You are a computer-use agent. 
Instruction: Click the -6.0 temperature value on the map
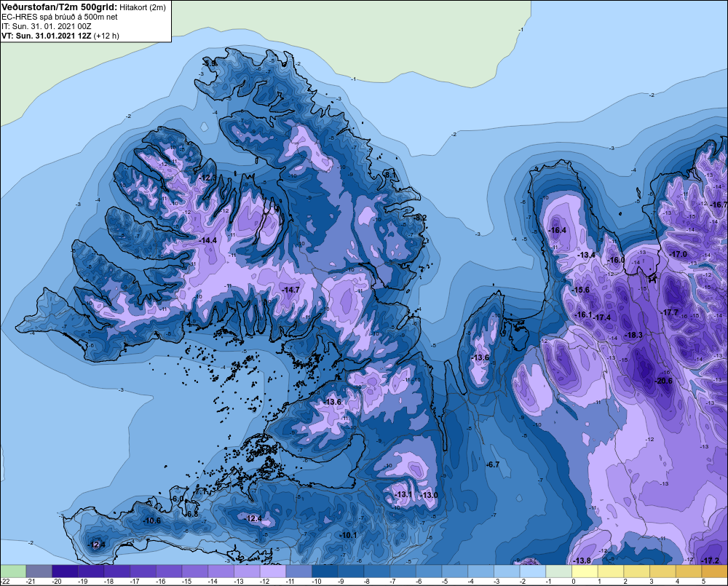coord(178,499)
